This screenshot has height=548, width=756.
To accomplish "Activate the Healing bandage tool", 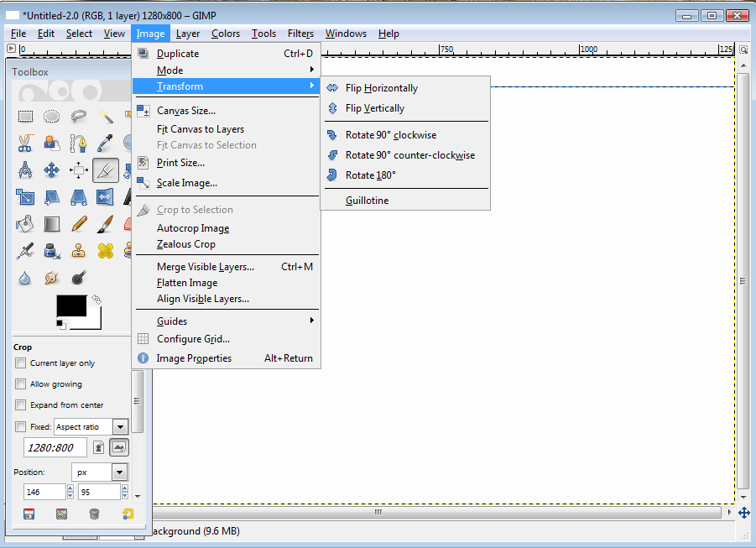I will click(104, 249).
